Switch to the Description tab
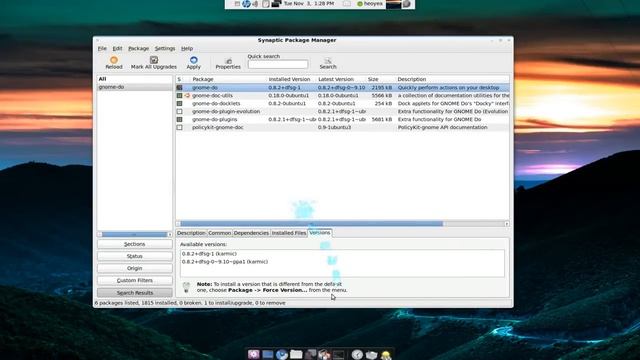 coord(191,233)
